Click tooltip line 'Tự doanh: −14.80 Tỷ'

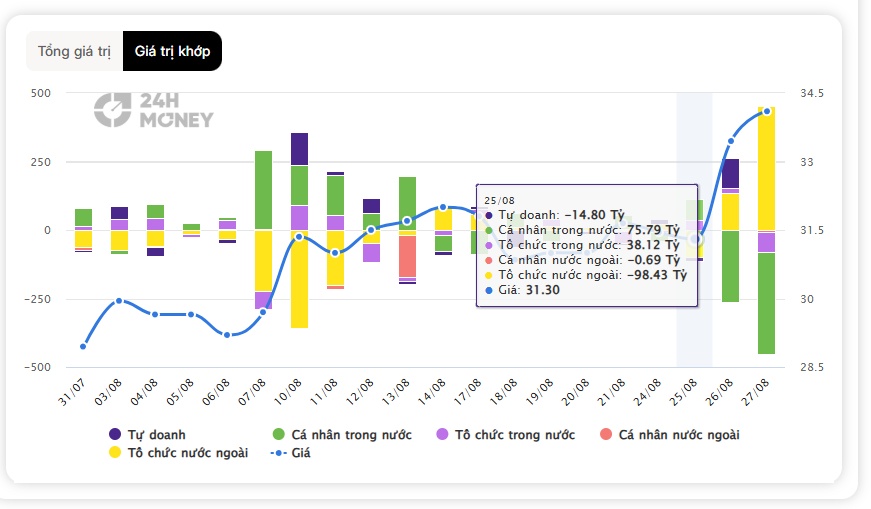pos(555,215)
